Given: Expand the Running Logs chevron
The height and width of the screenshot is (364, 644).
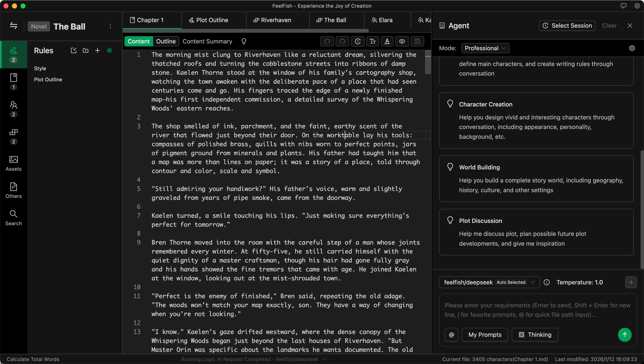Looking at the screenshot, I should pos(324,359).
